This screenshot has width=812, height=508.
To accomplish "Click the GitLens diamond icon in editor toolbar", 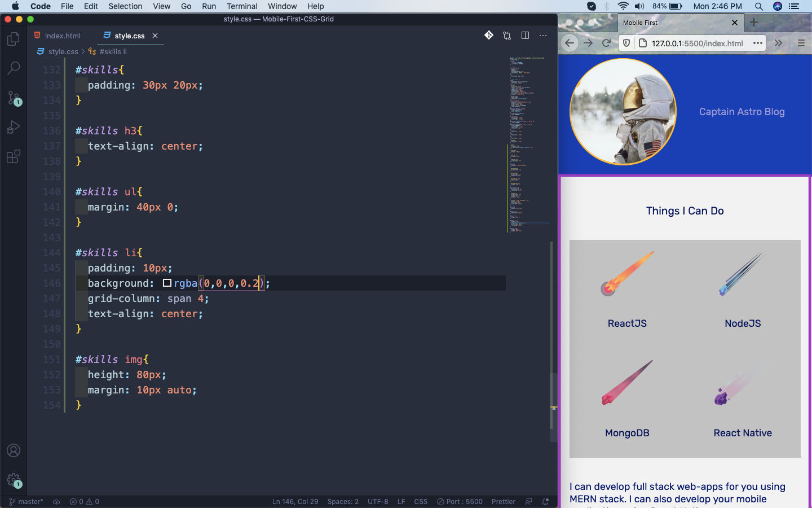I will (489, 36).
